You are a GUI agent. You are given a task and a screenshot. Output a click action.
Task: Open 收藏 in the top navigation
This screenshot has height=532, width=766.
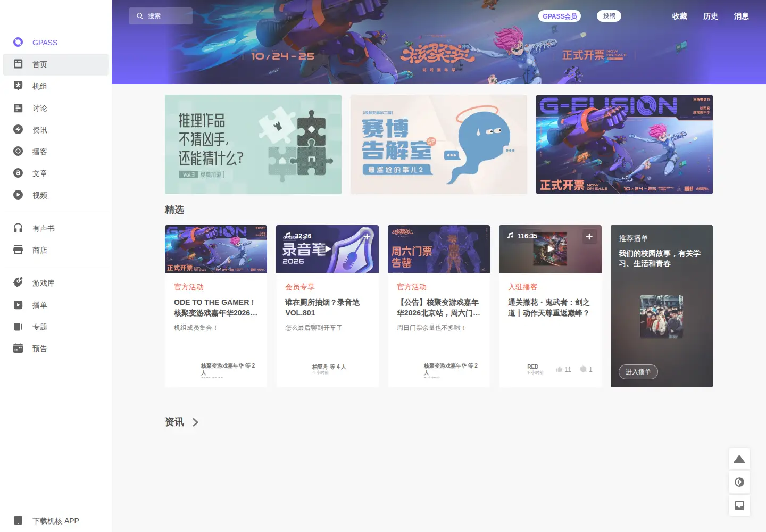click(680, 16)
